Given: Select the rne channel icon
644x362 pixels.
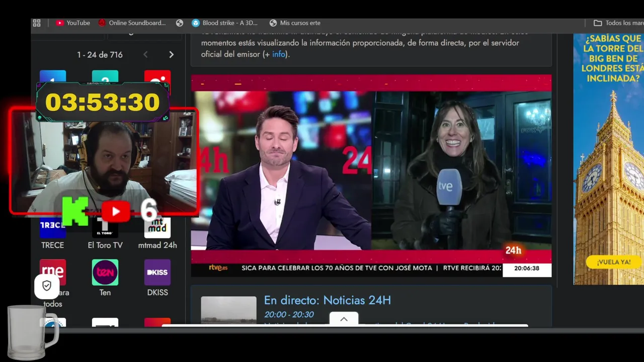Looking at the screenshot, I should pos(53,273).
